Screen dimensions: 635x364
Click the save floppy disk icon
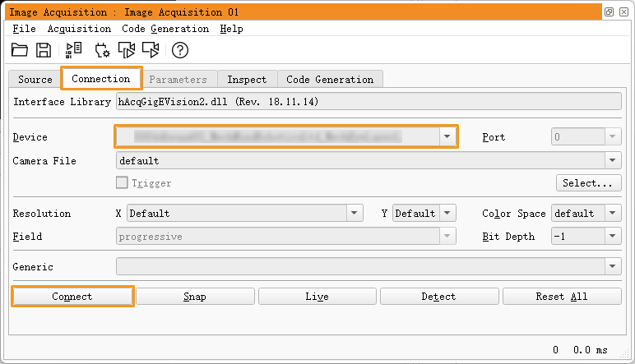(44, 50)
